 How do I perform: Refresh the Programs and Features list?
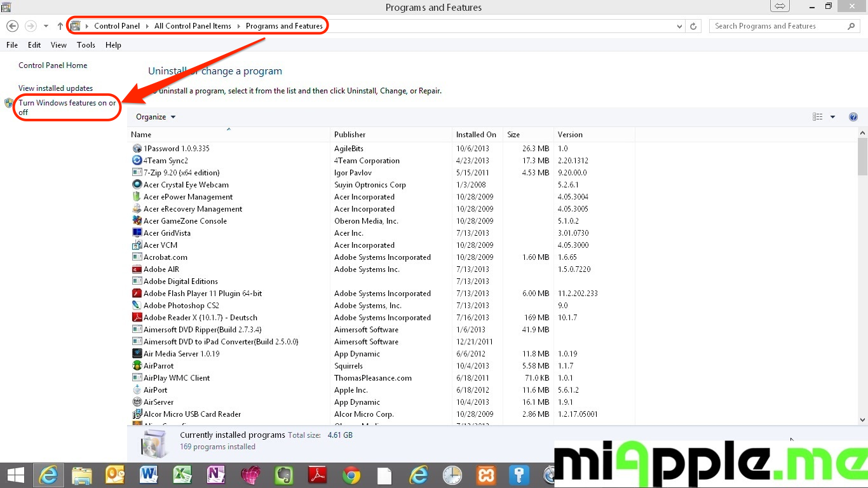click(x=693, y=26)
